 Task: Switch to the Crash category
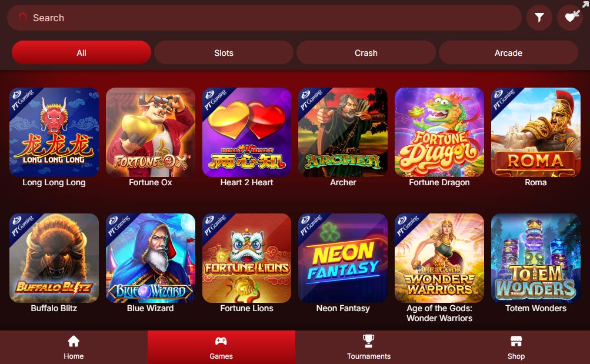366,53
